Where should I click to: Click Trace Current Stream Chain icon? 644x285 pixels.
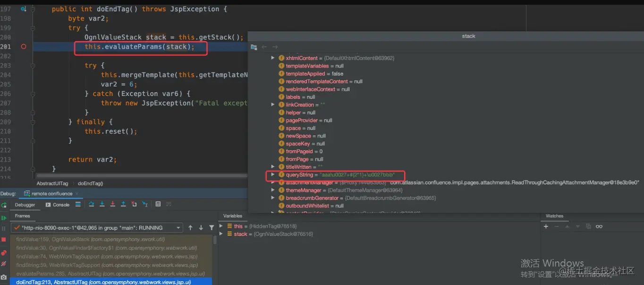[x=169, y=205]
